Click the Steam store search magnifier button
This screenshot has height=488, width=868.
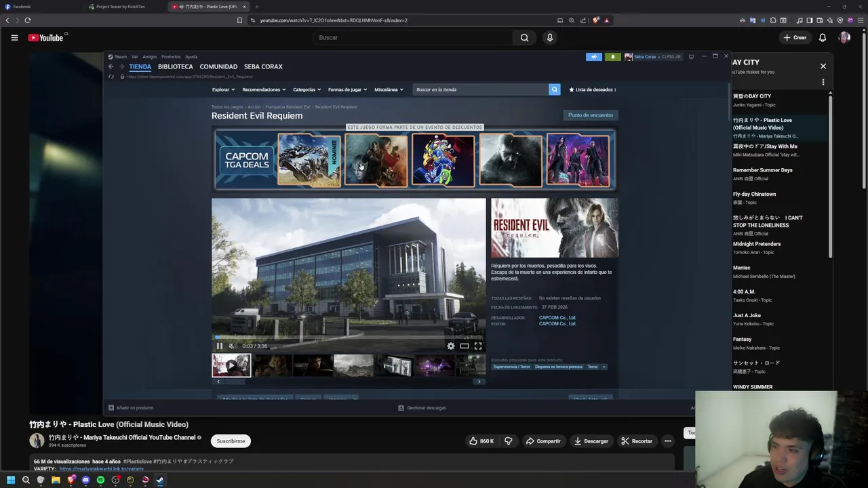[554, 89]
